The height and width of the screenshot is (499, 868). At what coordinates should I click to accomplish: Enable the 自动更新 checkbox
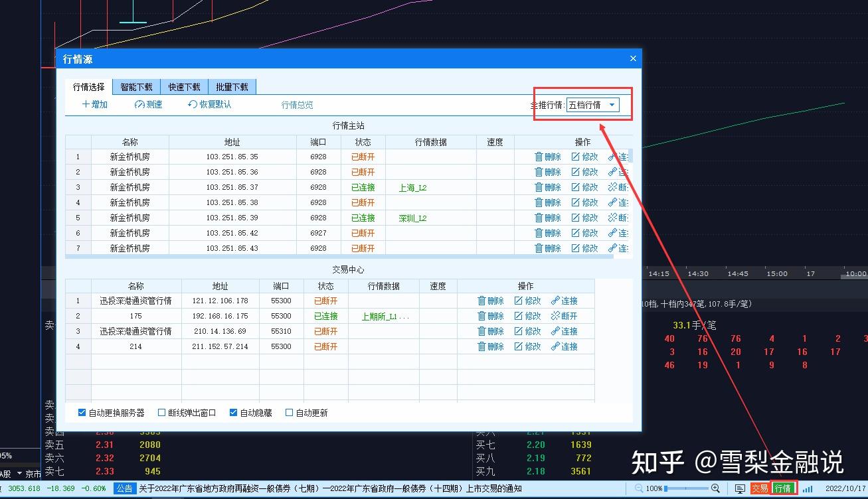289,412
